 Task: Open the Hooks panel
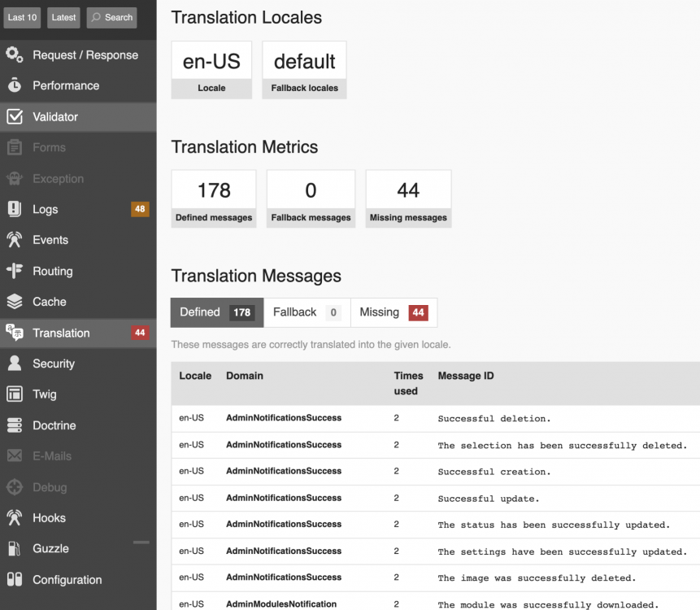pyautogui.click(x=78, y=518)
